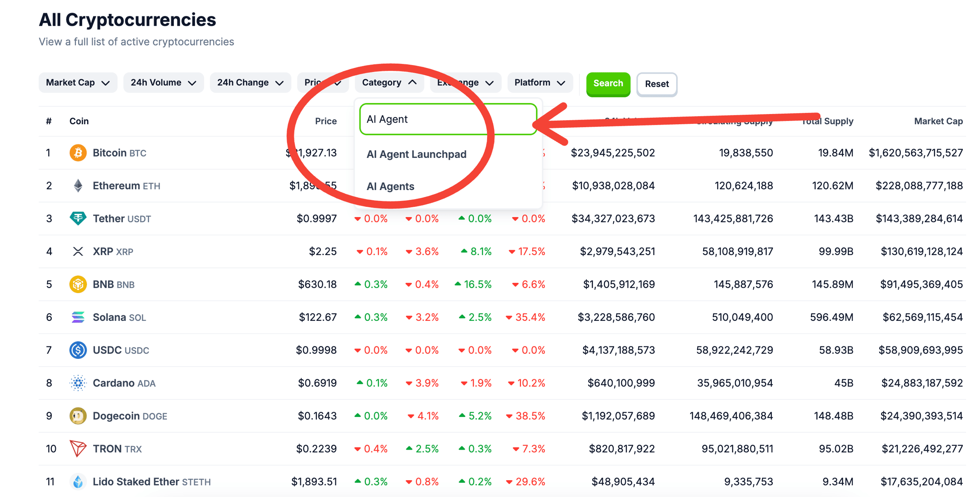Open the 24h Volume filter dropdown
Screen dimensions: 980x497
163,83
